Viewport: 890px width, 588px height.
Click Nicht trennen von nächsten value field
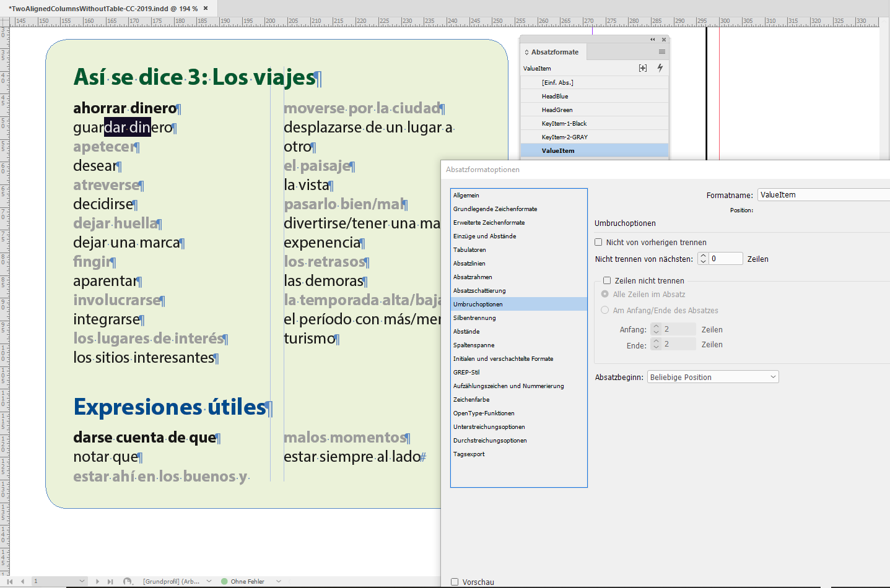pyautogui.click(x=725, y=259)
